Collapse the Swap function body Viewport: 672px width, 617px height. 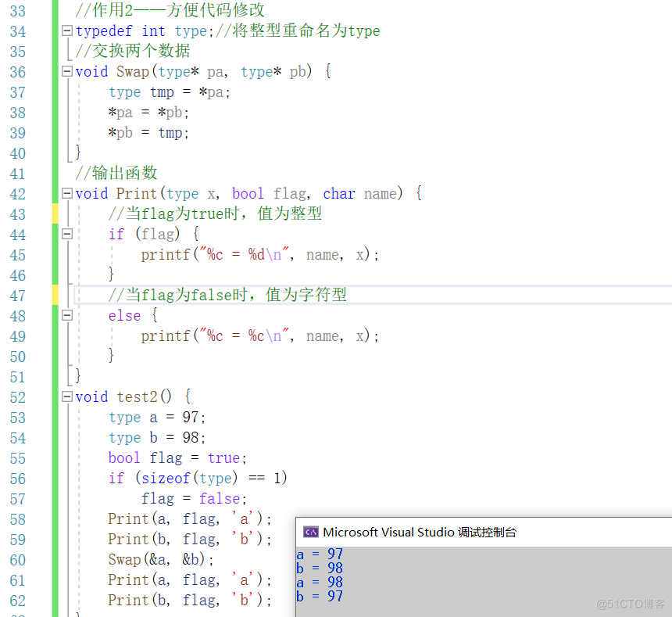click(67, 71)
